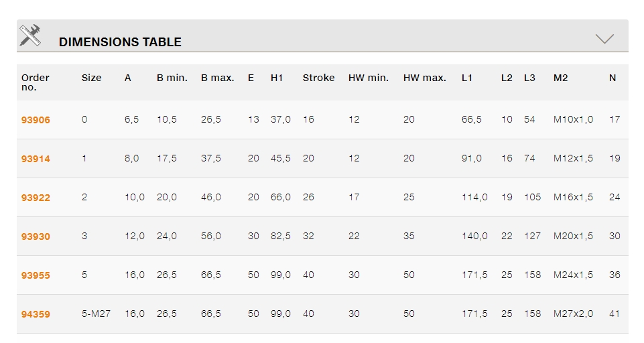Open order number 93930
This screenshot has width=644, height=343.
(36, 236)
